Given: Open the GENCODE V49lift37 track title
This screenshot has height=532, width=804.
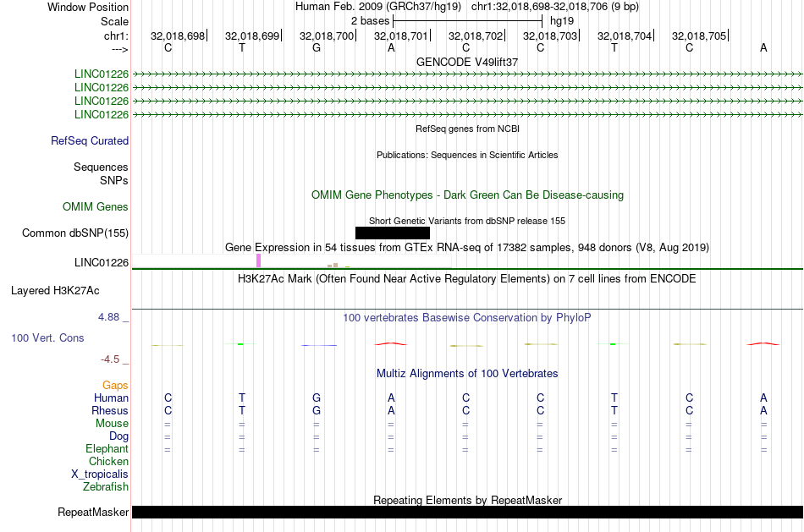Looking at the screenshot, I should click(467, 62).
